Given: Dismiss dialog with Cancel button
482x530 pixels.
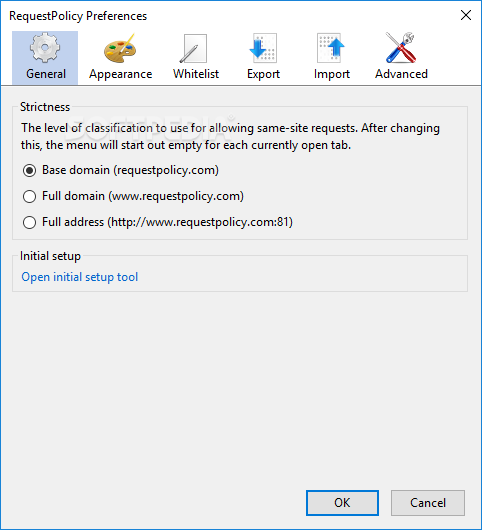Looking at the screenshot, I should (x=428, y=503).
